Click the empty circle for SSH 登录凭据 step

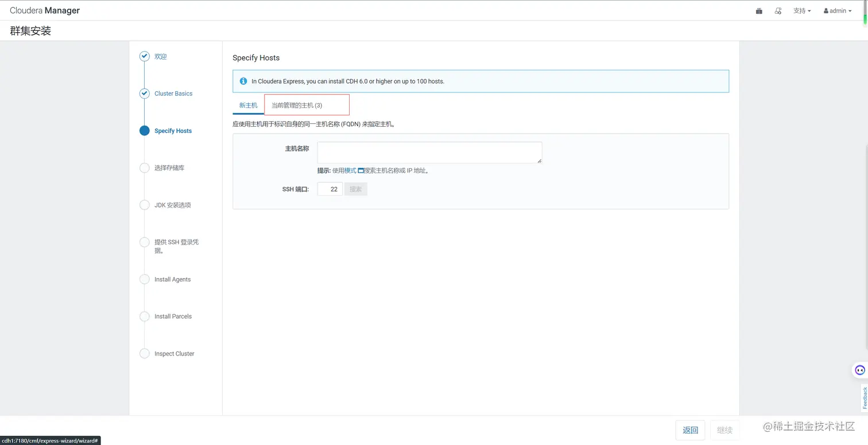coord(145,242)
